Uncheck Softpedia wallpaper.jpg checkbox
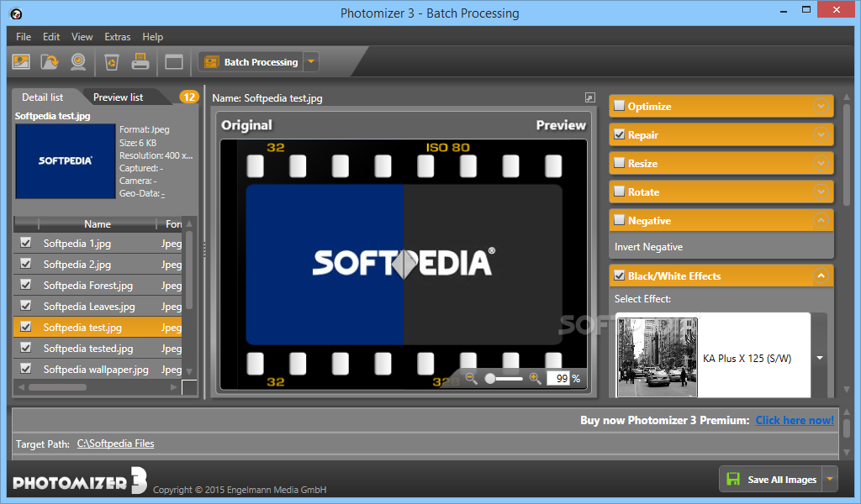Viewport: 861px width, 504px height. click(x=26, y=369)
